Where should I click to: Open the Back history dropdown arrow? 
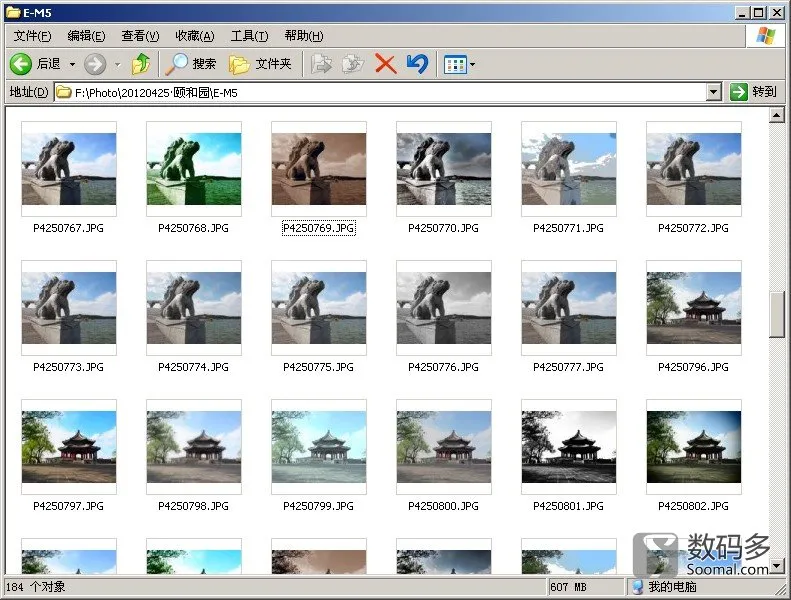[x=72, y=65]
